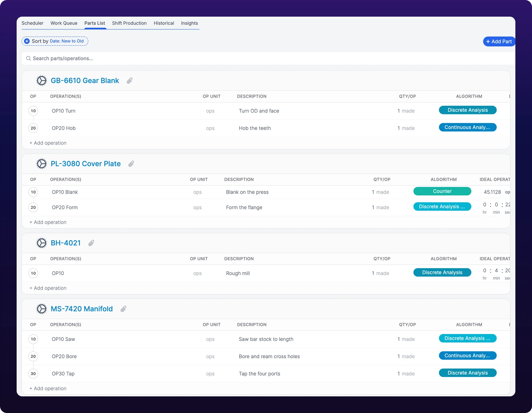Open the paperclip attachment for MS-7420 Manifold

tap(123, 309)
